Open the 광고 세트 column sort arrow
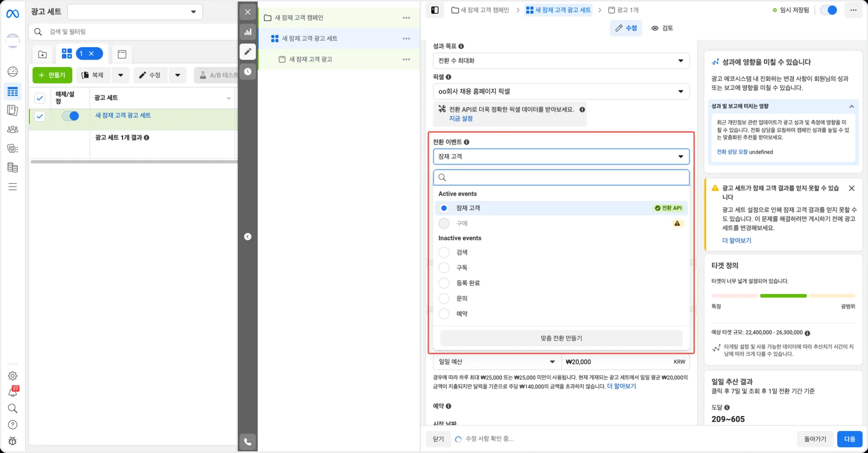Image resolution: width=868 pixels, height=453 pixels. click(229, 98)
